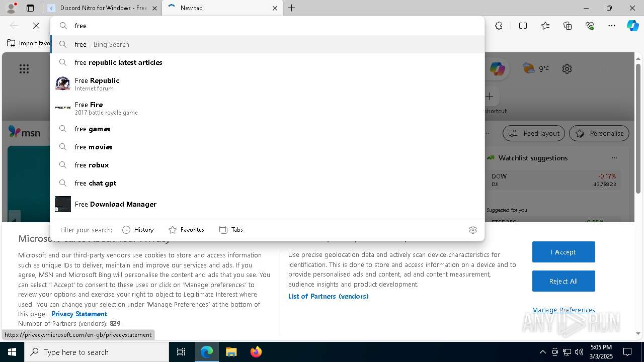Select the 'free games' suggestion
Image resolution: width=644 pixels, height=362 pixels.
[267, 129]
